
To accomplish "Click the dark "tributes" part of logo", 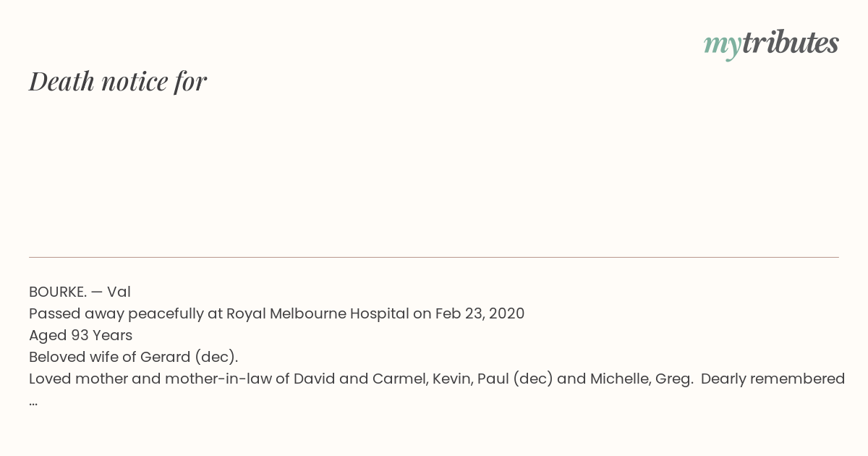I will point(790,43).
